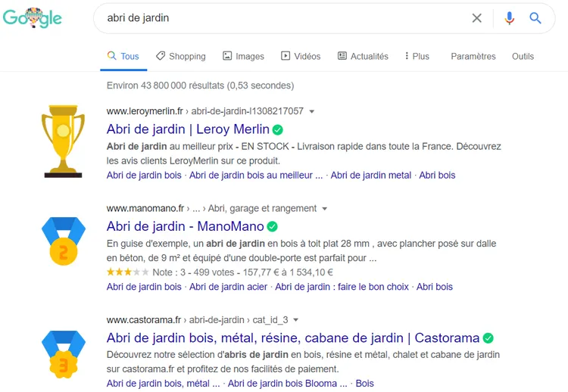Open Leroy Merlin sitelink Abri de jardin bois
The image size is (568, 392).
click(144, 175)
